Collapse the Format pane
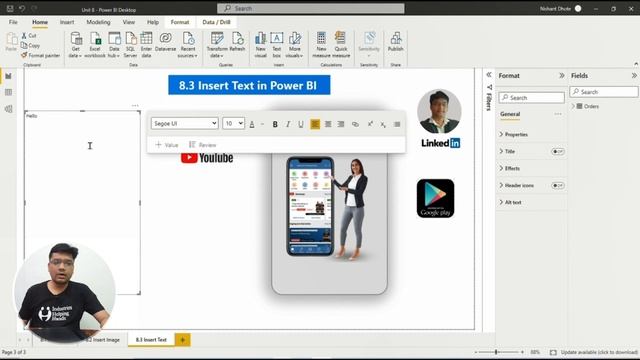 pos(562,76)
